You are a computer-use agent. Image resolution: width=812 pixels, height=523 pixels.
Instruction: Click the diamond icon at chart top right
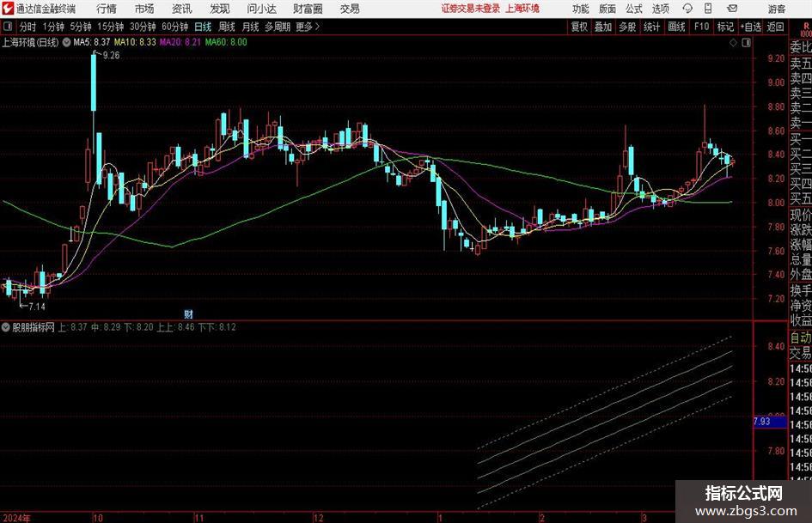[733, 43]
